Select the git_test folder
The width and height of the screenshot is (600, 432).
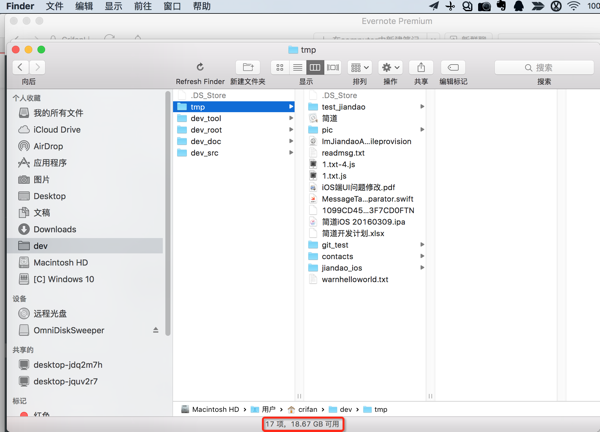[366, 245]
